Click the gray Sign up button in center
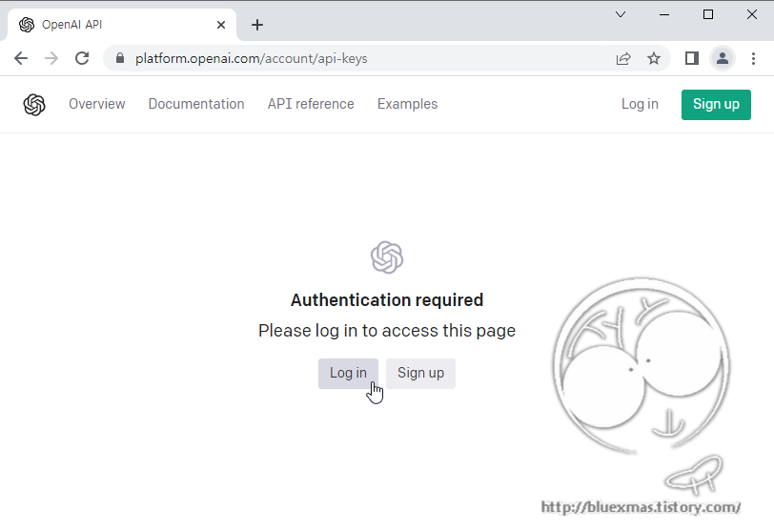 click(x=420, y=373)
